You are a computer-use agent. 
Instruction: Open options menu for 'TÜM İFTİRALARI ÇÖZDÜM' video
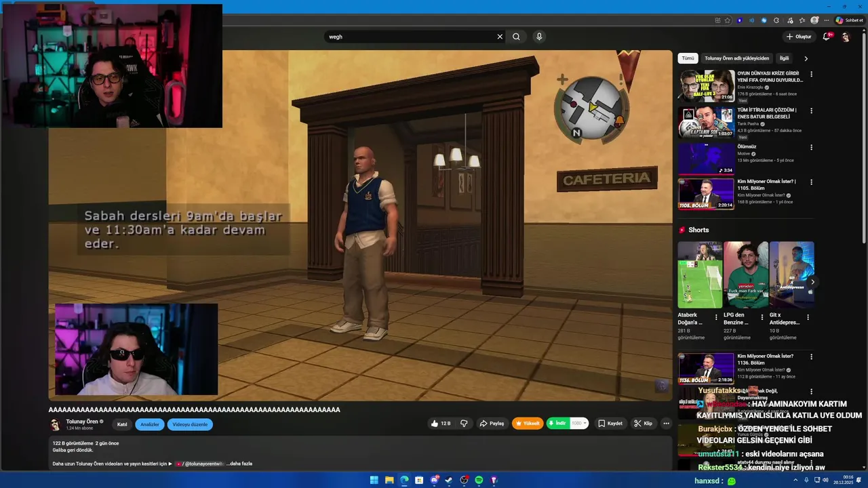pyautogui.click(x=811, y=110)
